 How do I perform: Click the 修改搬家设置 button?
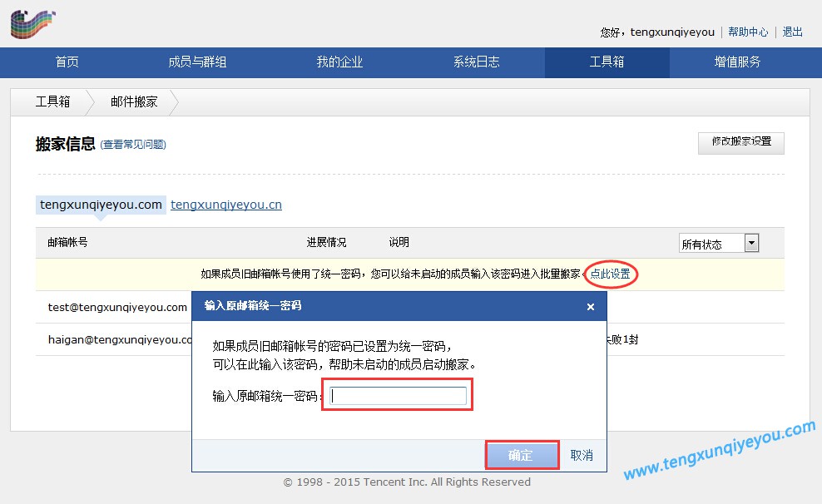pos(741,143)
